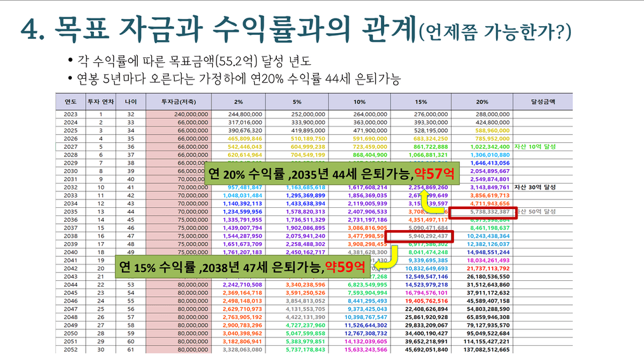
Task: Select the '5%' column header
Action: coord(297,102)
